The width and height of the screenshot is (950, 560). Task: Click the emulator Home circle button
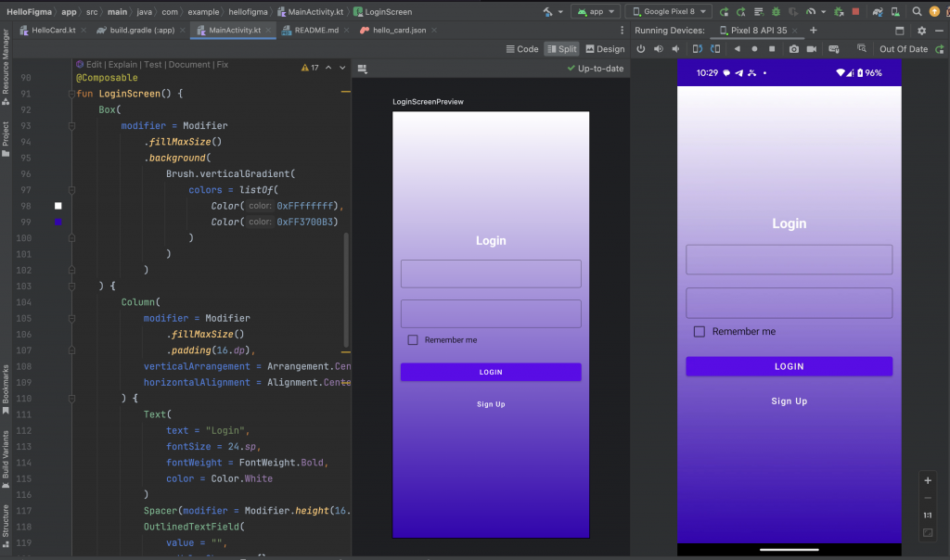tap(754, 49)
